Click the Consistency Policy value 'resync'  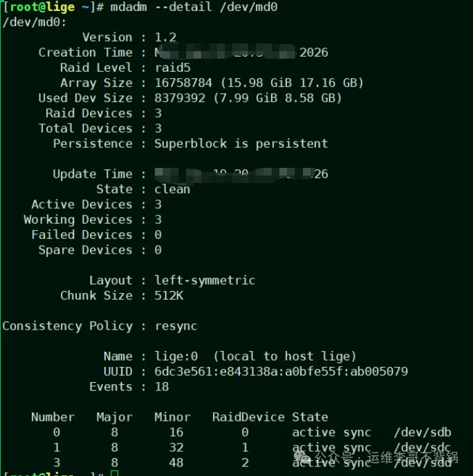click(176, 326)
